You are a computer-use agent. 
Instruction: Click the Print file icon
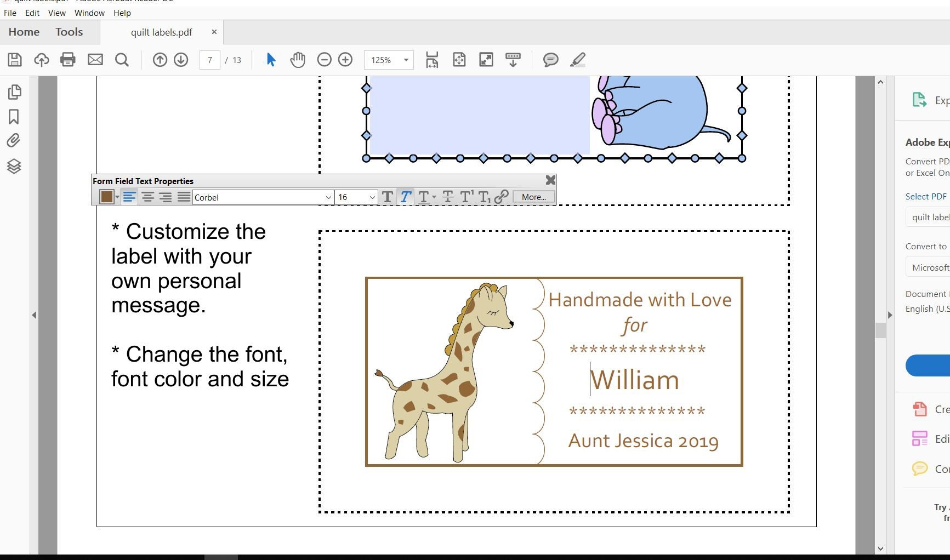pos(68,60)
